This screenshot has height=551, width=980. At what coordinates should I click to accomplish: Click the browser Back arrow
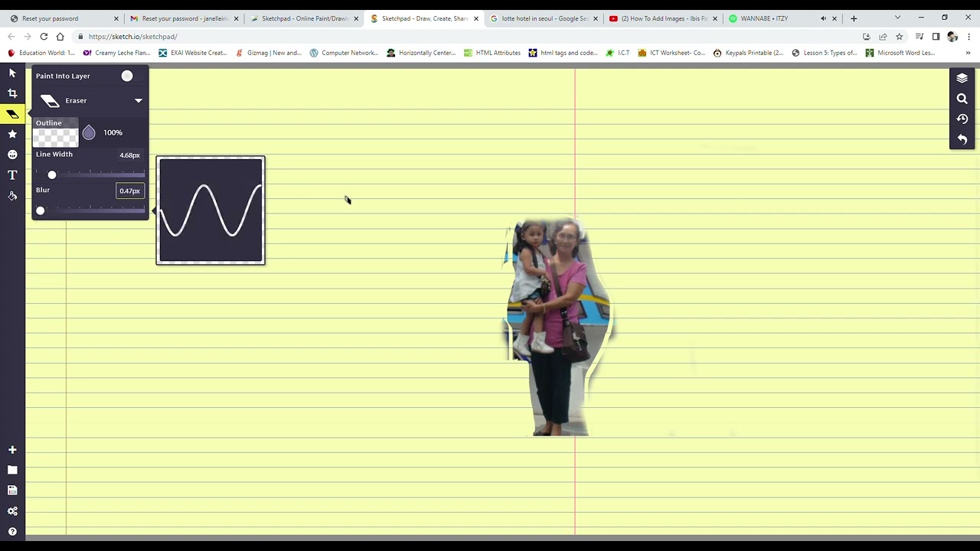11,36
